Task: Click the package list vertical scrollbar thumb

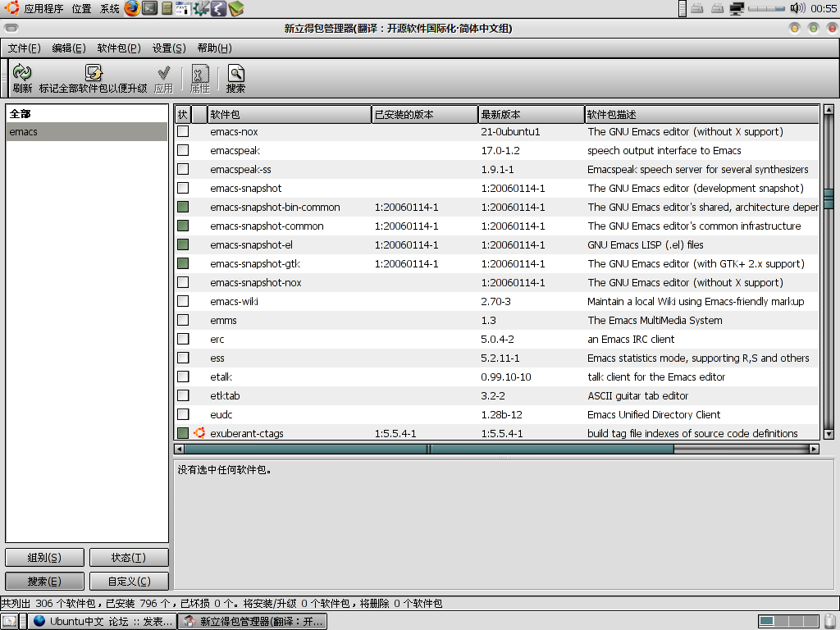Action: tap(829, 199)
